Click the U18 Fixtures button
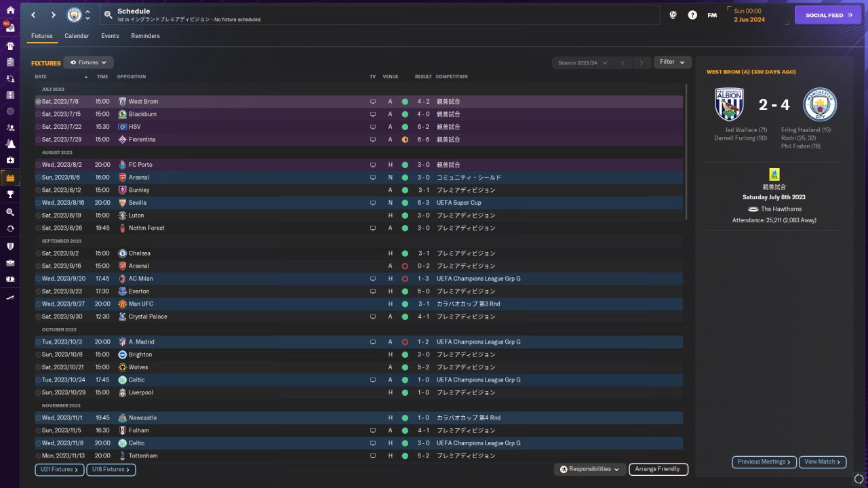The width and height of the screenshot is (868, 488). [x=111, y=470]
